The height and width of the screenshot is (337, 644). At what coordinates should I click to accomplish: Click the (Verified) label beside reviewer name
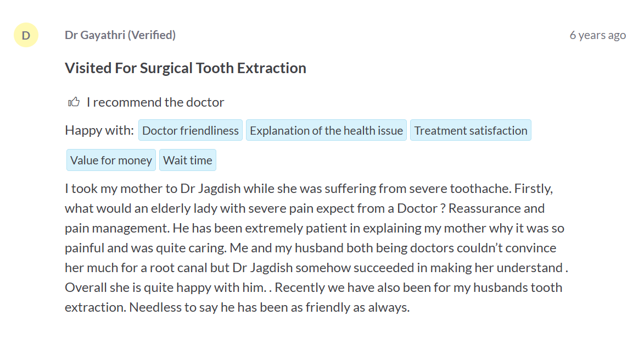152,35
